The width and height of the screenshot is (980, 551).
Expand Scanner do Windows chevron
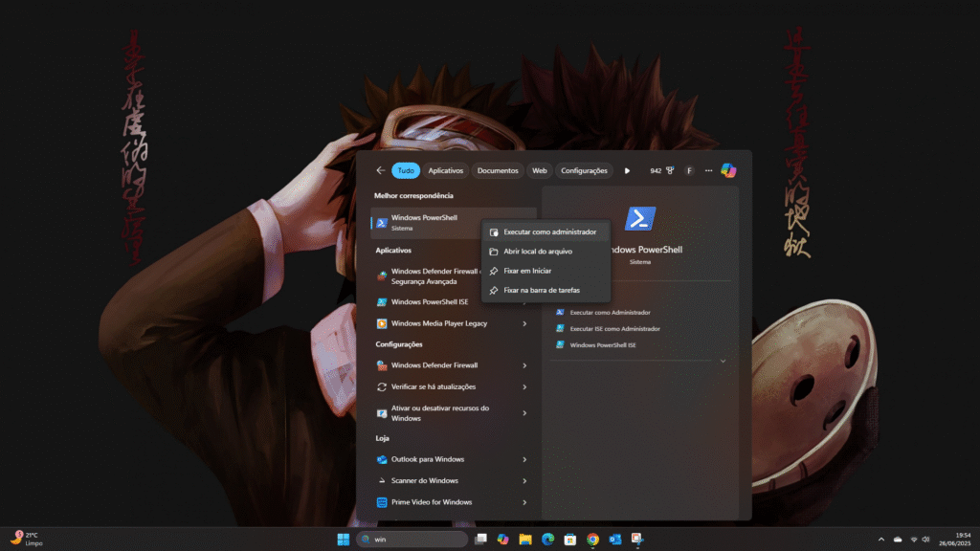[x=524, y=481]
